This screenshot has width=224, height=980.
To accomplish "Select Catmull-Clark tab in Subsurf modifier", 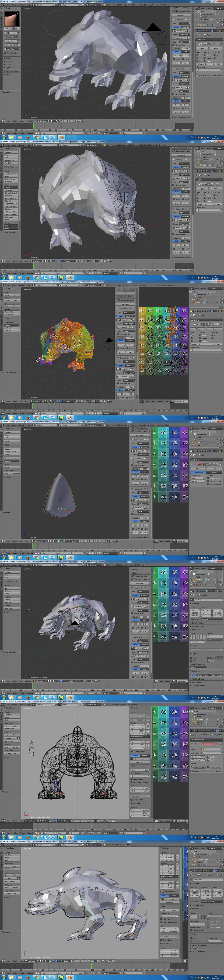I will (x=198, y=472).
